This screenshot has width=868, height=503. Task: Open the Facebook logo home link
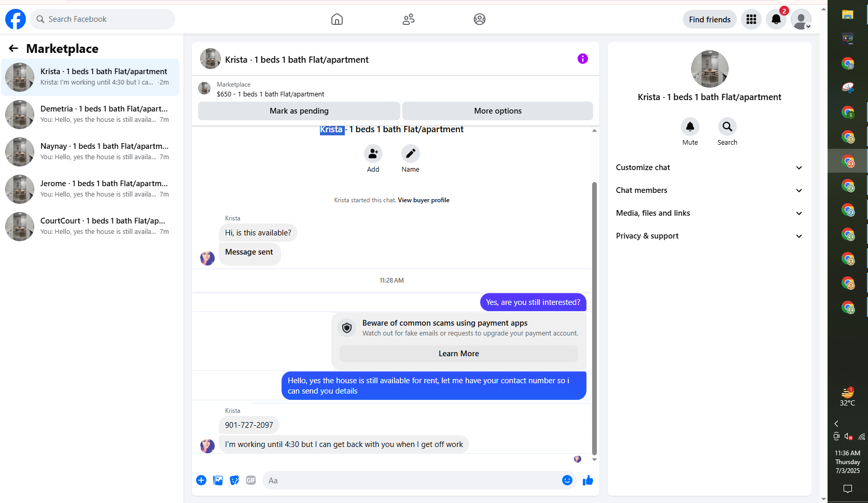[x=16, y=19]
